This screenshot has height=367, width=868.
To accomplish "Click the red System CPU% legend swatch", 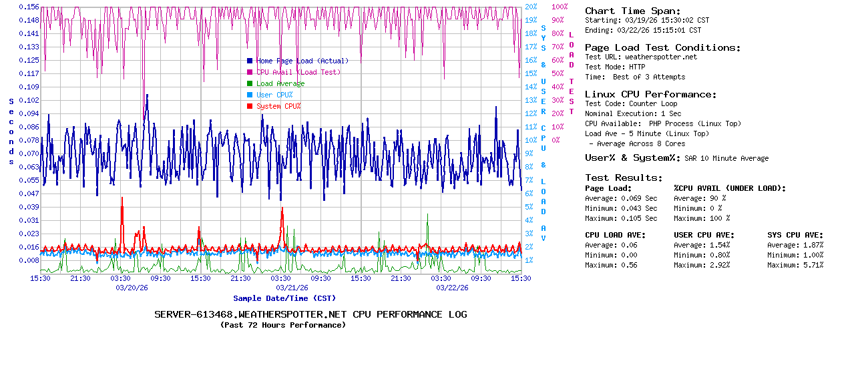I will (250, 106).
